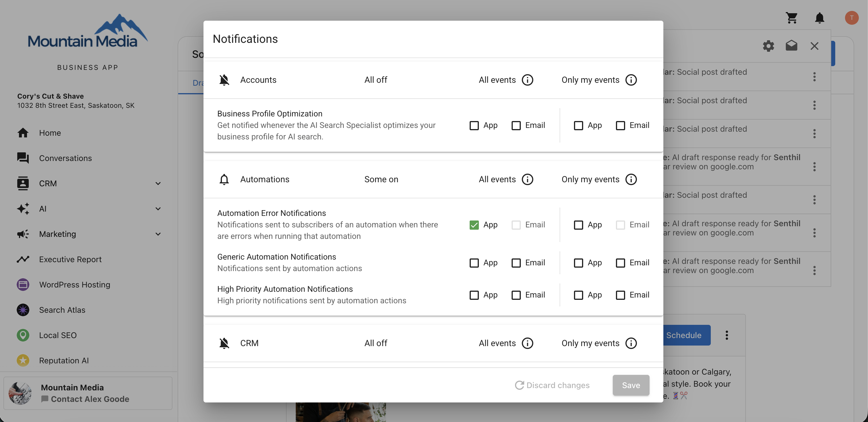This screenshot has height=422, width=868.
Task: Click the CRM muted bell icon
Action: (224, 343)
